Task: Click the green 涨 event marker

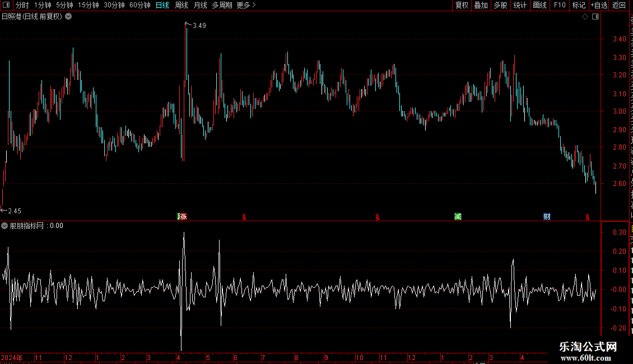Action: click(182, 217)
